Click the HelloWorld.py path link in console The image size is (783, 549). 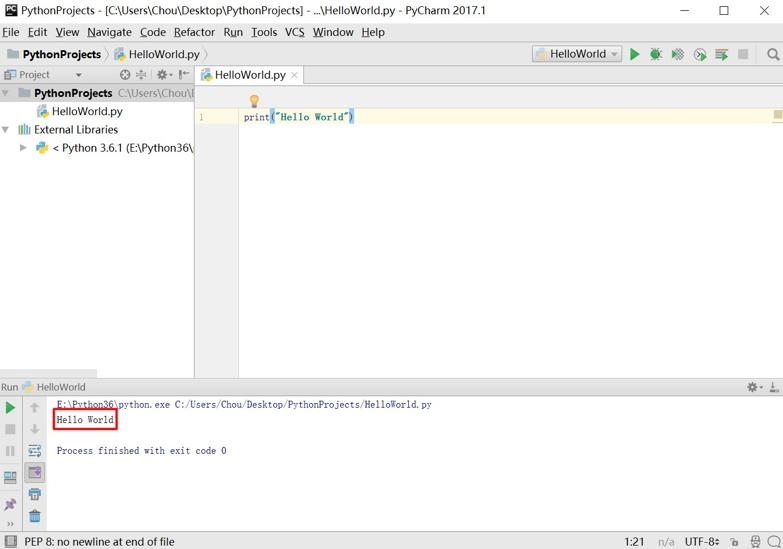(x=303, y=404)
